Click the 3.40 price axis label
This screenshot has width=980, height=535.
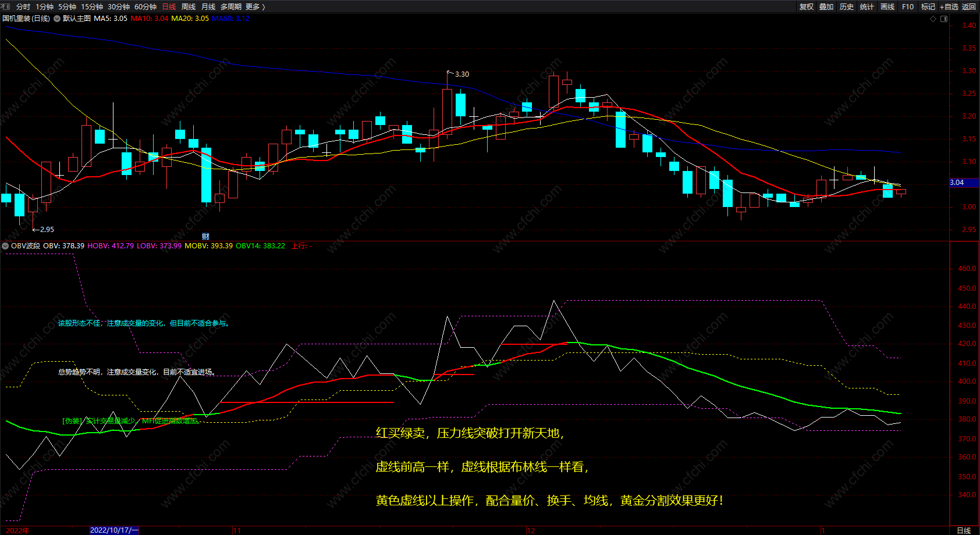pos(969,26)
